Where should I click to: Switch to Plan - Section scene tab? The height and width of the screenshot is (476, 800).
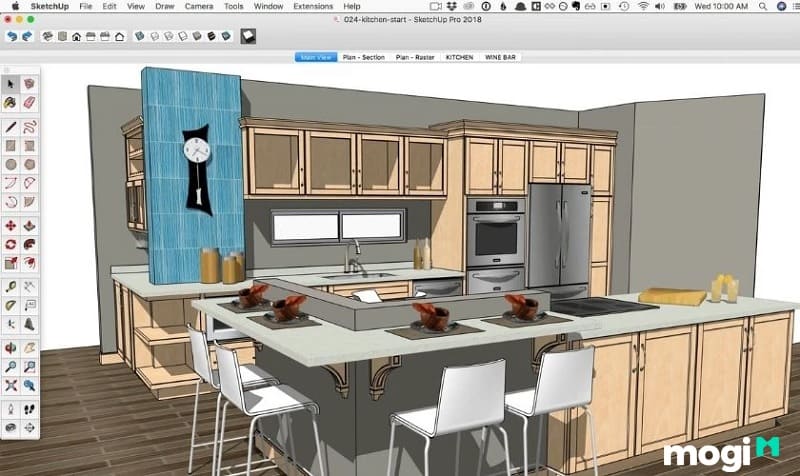click(x=364, y=57)
